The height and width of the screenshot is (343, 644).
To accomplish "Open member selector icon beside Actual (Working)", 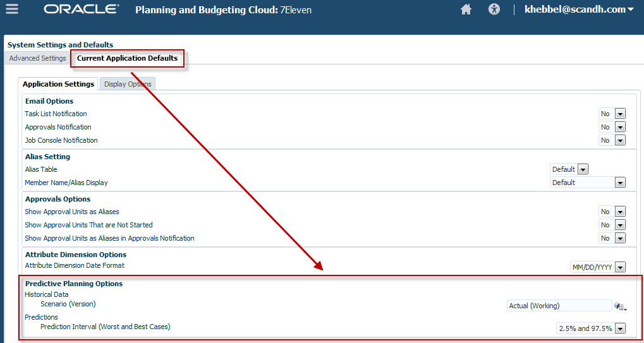I will pos(620,306).
